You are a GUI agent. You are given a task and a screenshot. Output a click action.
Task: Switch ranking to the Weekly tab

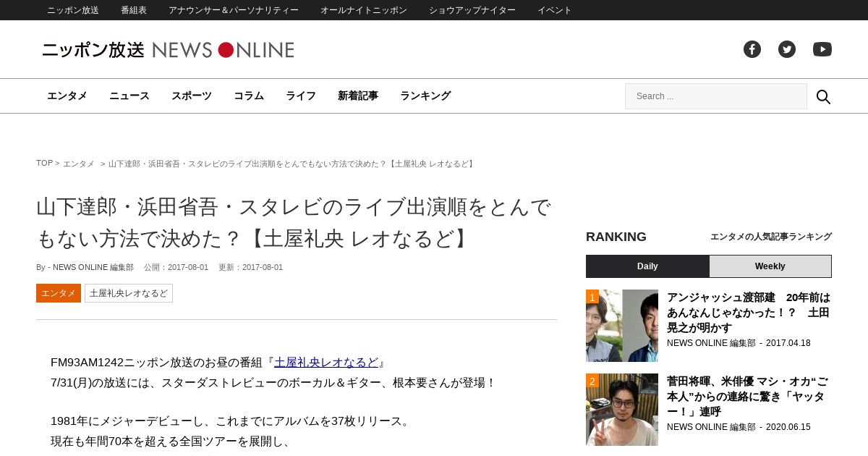[x=770, y=266]
